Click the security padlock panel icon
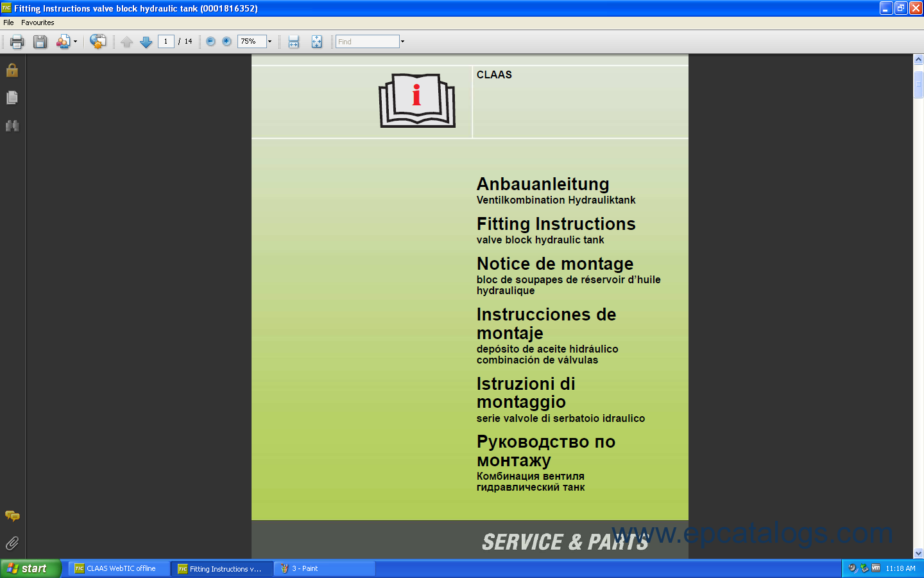The height and width of the screenshot is (578, 924). pos(12,70)
